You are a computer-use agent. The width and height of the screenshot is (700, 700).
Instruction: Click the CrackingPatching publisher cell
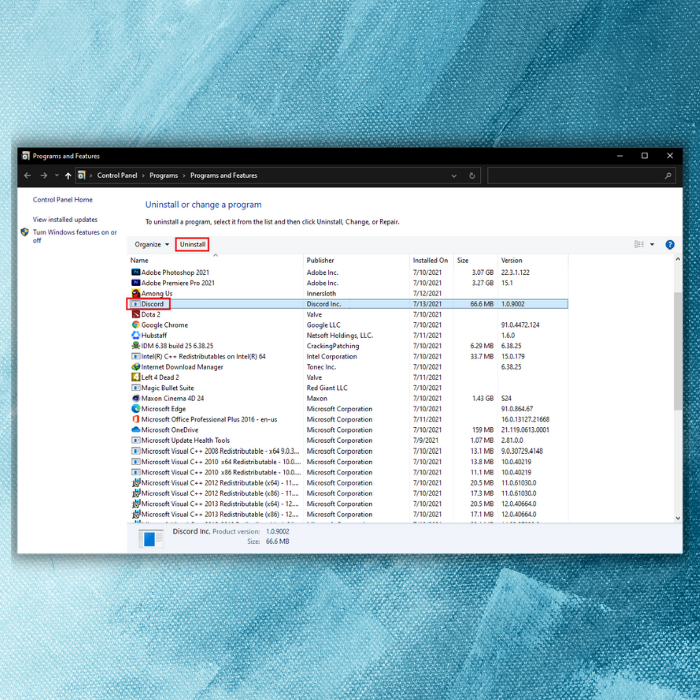pos(333,346)
